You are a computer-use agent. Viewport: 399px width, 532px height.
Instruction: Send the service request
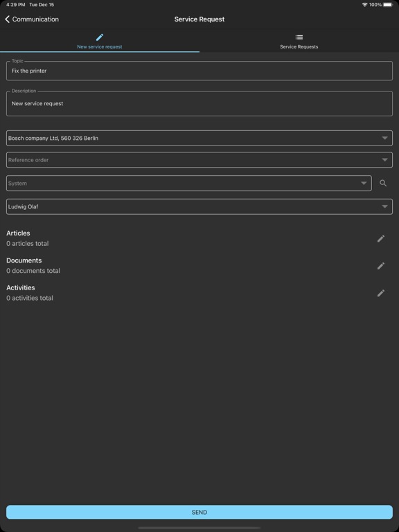click(x=199, y=512)
